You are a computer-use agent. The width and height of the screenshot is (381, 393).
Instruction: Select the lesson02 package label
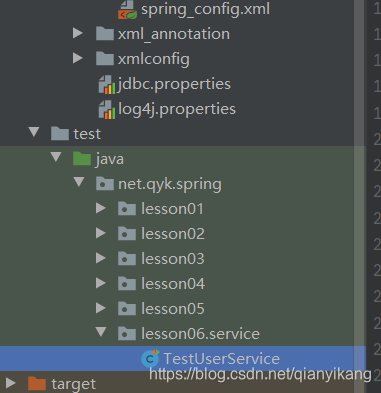(173, 234)
